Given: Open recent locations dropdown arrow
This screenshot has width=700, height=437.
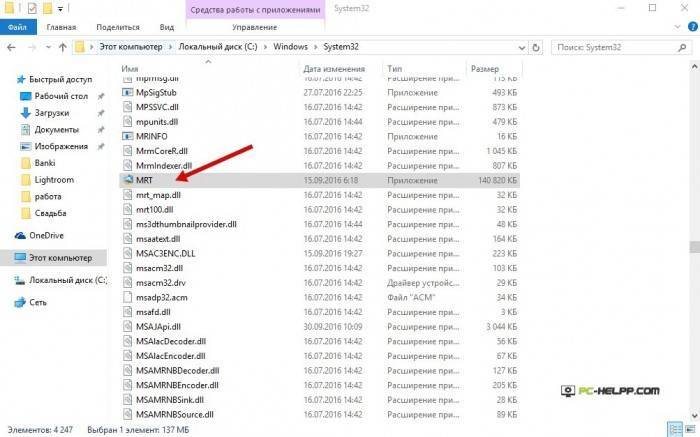Looking at the screenshot, I should click(48, 47).
